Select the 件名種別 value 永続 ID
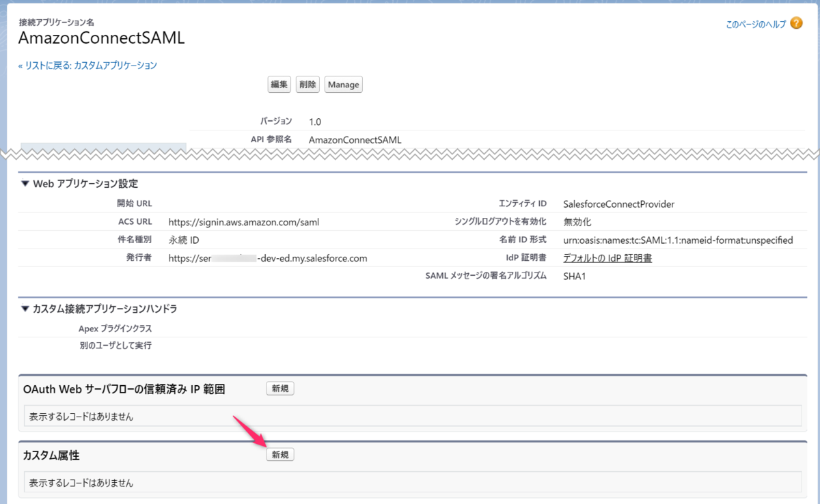Viewport: 820px width, 504px height. [184, 240]
